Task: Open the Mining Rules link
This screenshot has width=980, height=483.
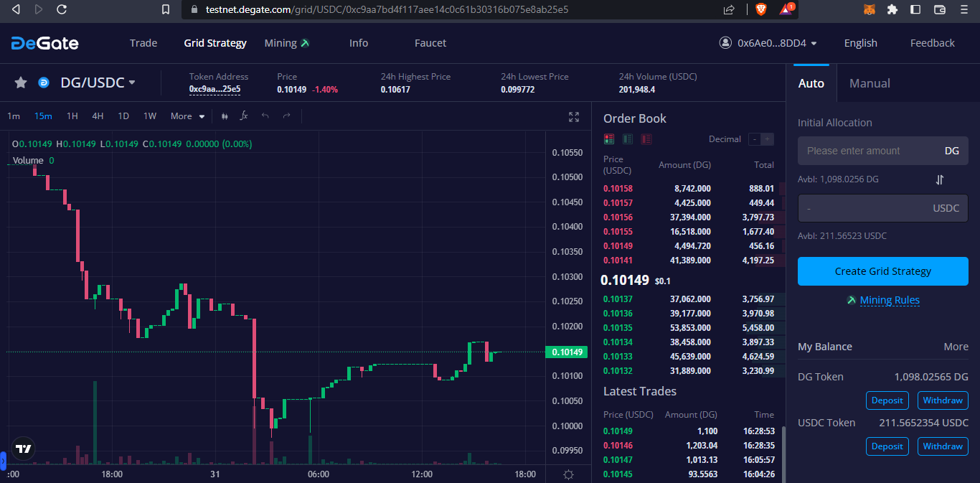Action: pyautogui.click(x=890, y=301)
